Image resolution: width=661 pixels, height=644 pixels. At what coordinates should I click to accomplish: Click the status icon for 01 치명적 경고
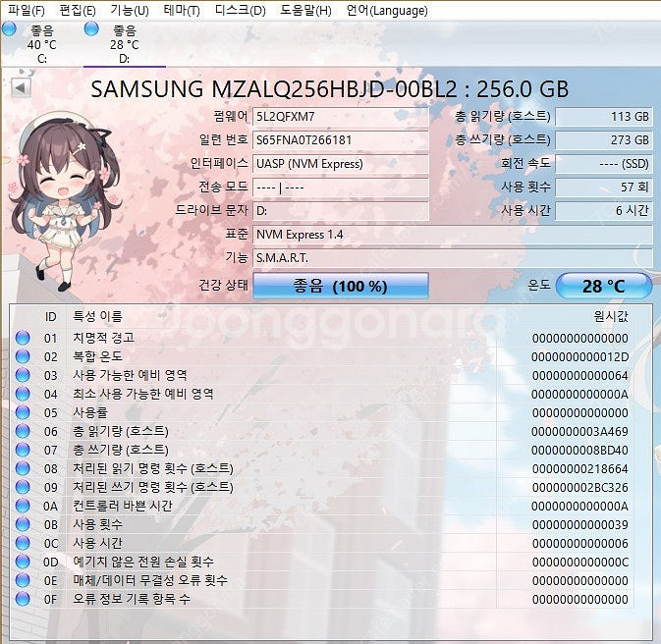(x=23, y=338)
